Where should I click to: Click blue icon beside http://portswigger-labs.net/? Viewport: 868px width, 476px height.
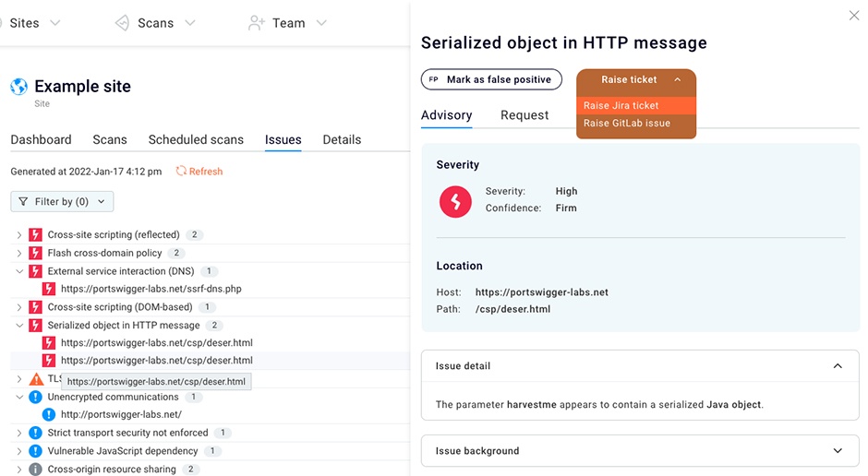pyautogui.click(x=49, y=414)
